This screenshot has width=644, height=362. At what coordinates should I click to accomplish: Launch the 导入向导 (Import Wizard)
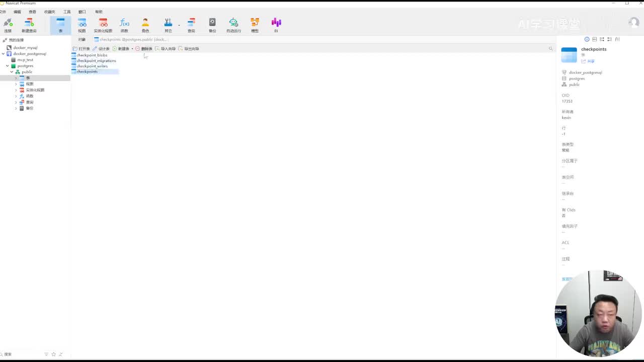pos(166,49)
